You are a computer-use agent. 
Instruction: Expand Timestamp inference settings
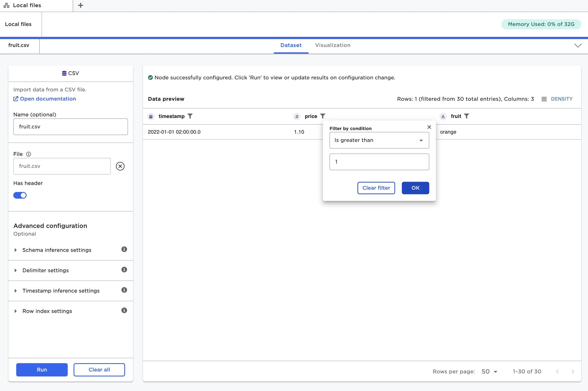[x=61, y=291]
